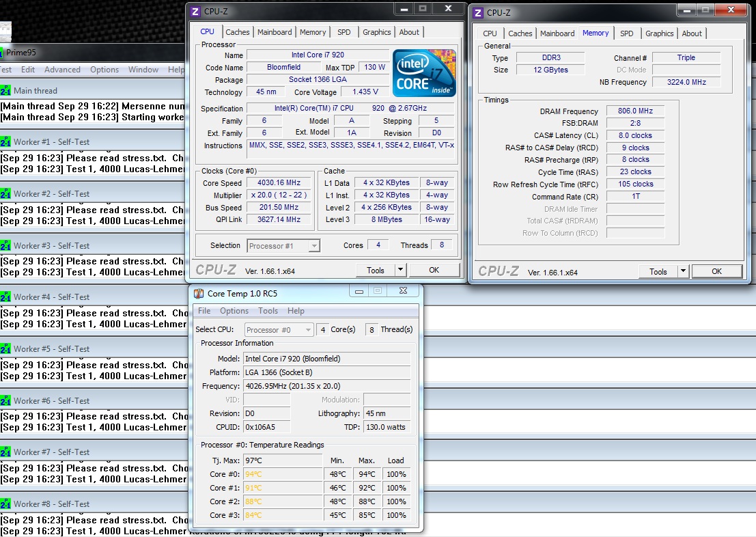This screenshot has width=756, height=537.
Task: Click the Main thread window icon
Action: click(x=5, y=91)
